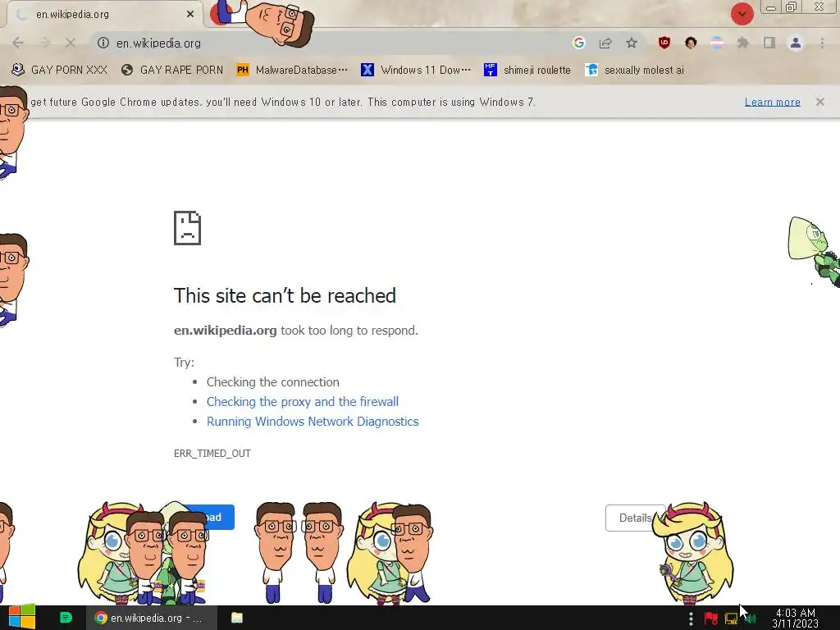Screen dimensions: 840x630
Task: Open the MalwareDatabase bookmark
Action: coord(292,70)
